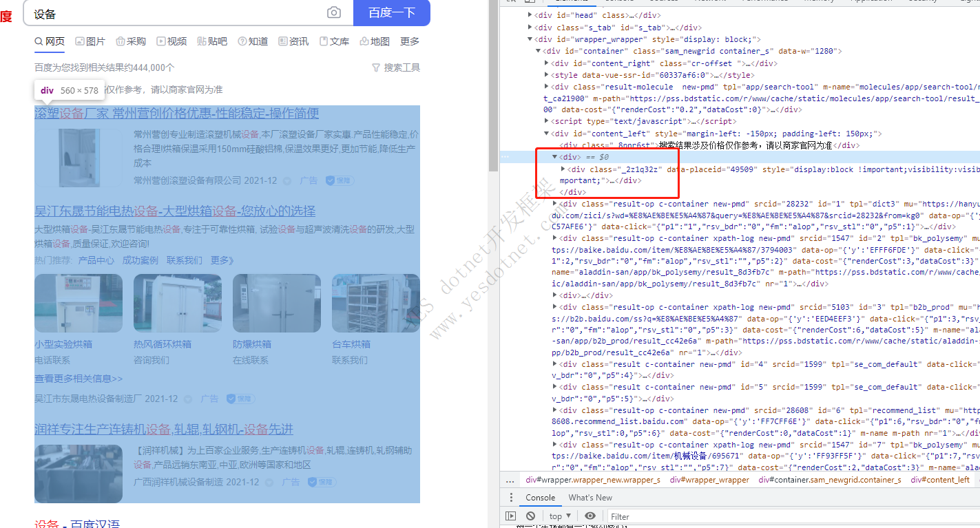
Task: Switch to the Console drawer tab
Action: [541, 498]
